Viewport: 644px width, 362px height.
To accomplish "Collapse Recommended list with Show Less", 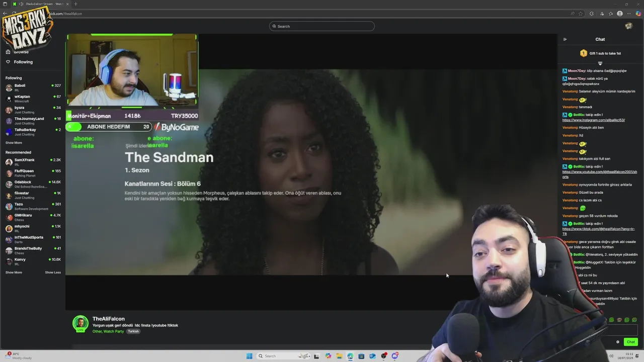I will pyautogui.click(x=53, y=273).
